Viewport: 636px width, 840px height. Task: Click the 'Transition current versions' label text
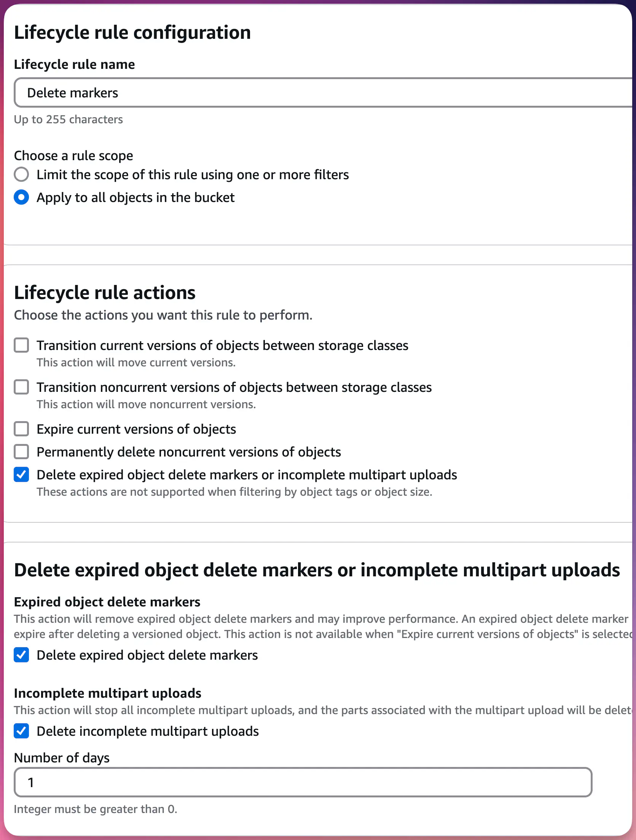[x=223, y=345]
